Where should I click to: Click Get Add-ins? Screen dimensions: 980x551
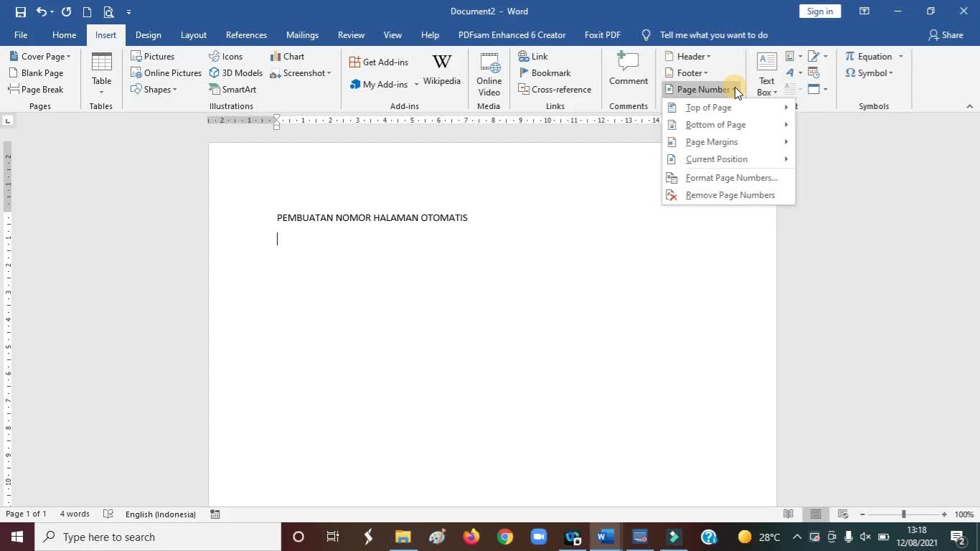coord(379,62)
